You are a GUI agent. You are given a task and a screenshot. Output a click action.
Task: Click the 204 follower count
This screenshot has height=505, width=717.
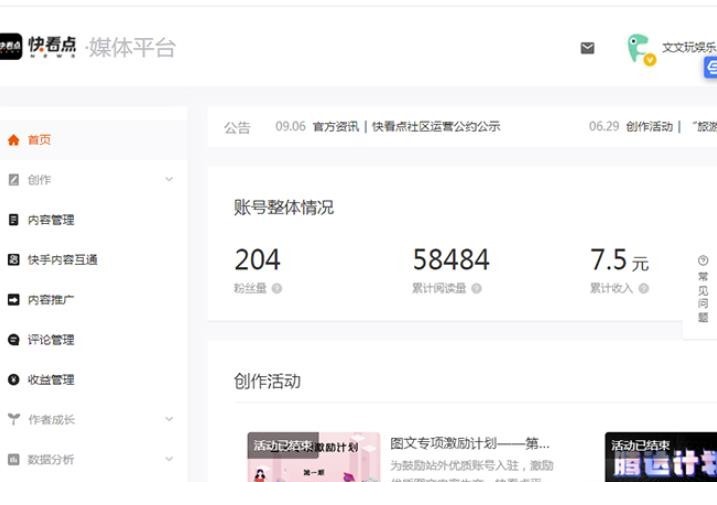[257, 260]
